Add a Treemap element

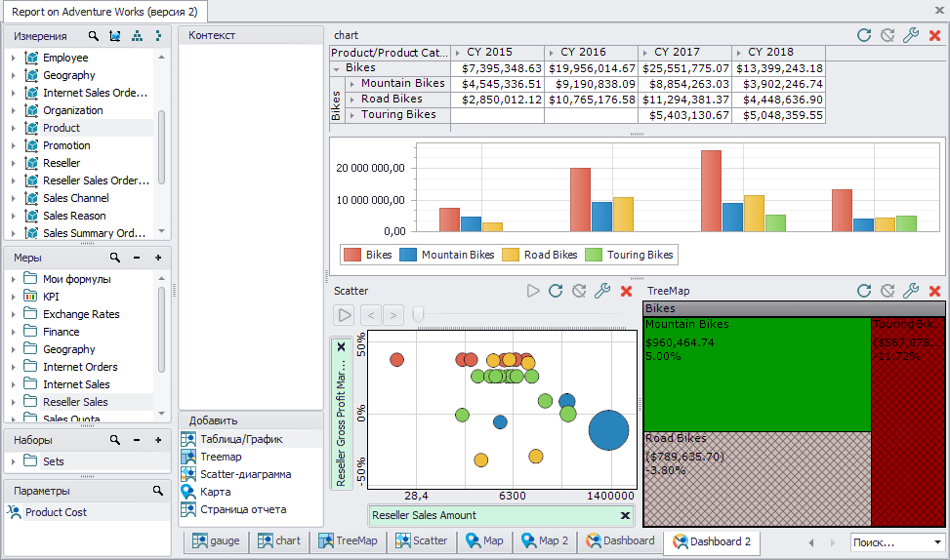251,458
